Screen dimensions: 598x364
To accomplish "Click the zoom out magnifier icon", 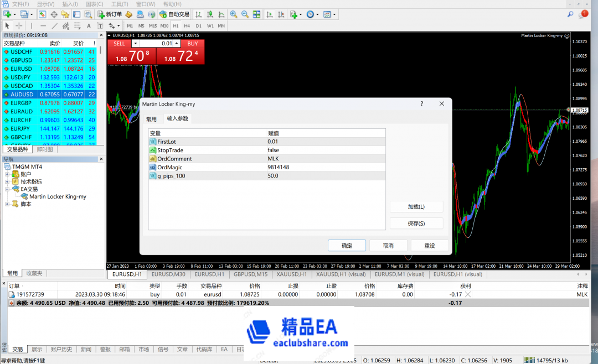I will [x=244, y=14].
